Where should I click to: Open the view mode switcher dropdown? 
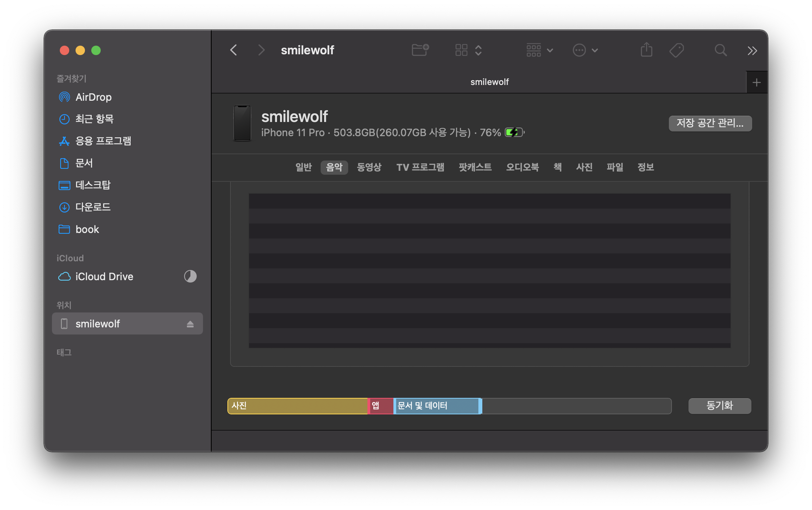point(468,50)
